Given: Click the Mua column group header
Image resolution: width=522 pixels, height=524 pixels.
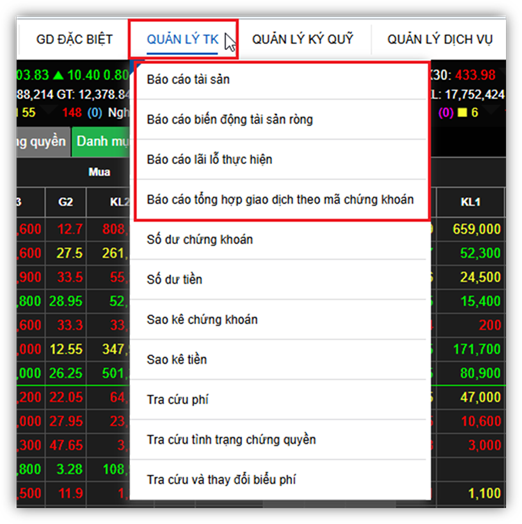Looking at the screenshot, I should click(99, 172).
